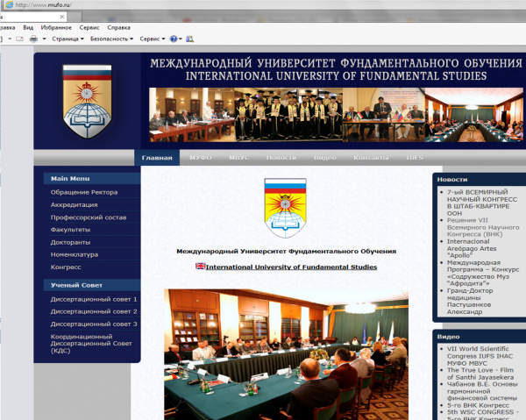Image resolution: width=526 pixels, height=420 pixels.
Task: Open Профессорский состав link
Action: pyautogui.click(x=89, y=217)
